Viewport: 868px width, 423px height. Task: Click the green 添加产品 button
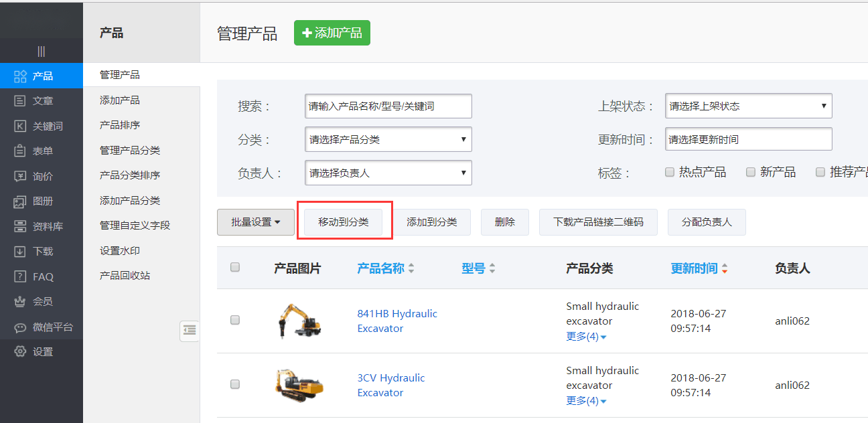tap(332, 33)
